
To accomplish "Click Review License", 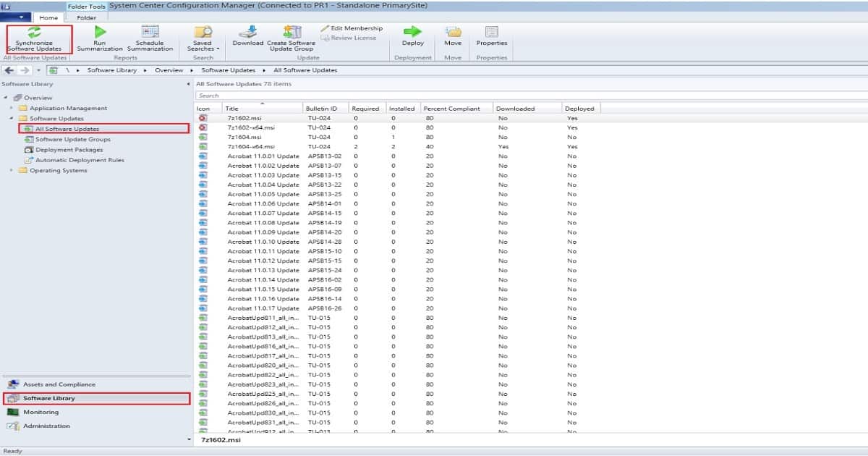I will tap(349, 38).
